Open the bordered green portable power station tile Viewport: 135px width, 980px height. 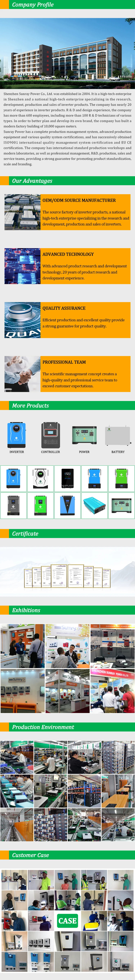pyautogui.click(x=122, y=506)
